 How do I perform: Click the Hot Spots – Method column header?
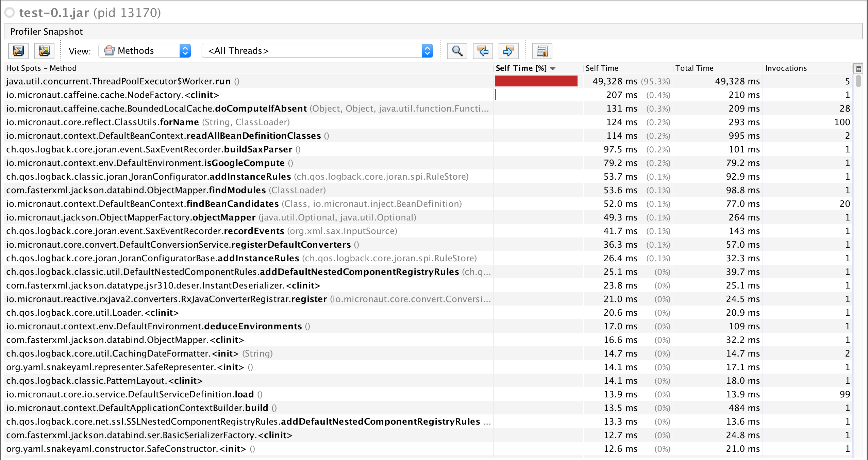tap(41, 68)
